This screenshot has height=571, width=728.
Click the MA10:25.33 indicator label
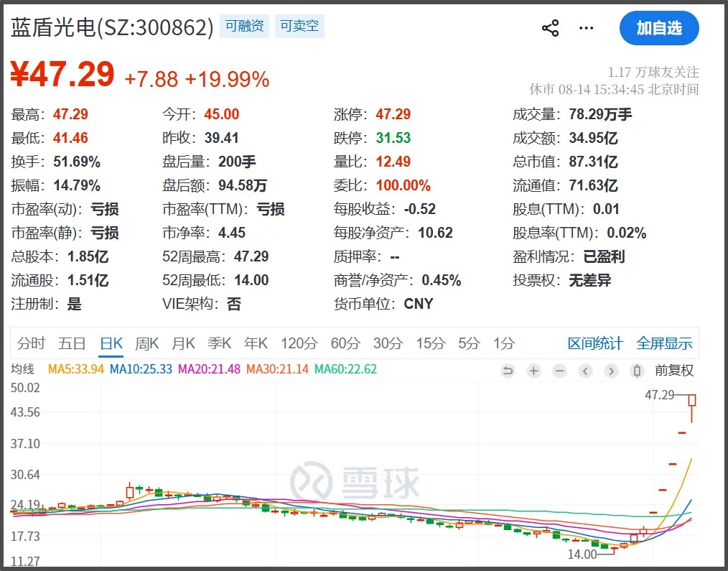pos(141,369)
